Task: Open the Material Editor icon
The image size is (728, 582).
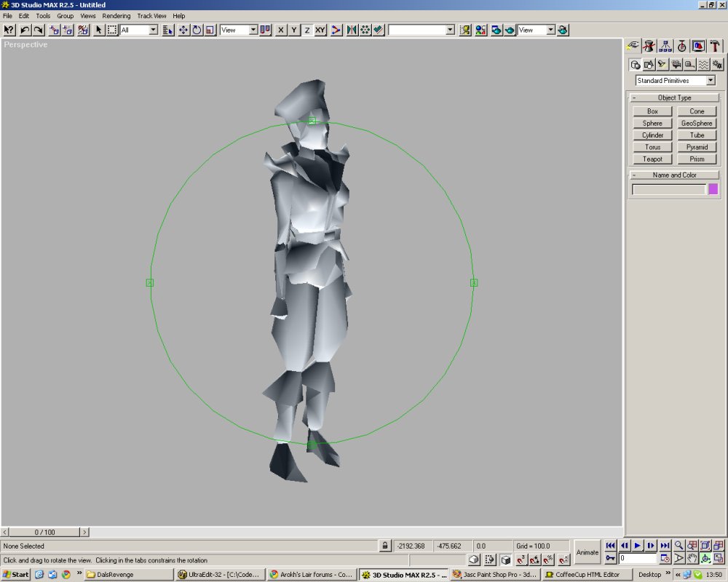Action: point(480,30)
